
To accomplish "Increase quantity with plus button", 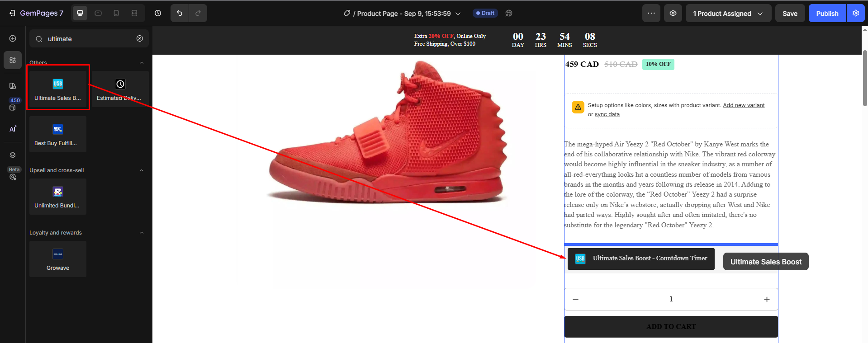I will [x=767, y=299].
